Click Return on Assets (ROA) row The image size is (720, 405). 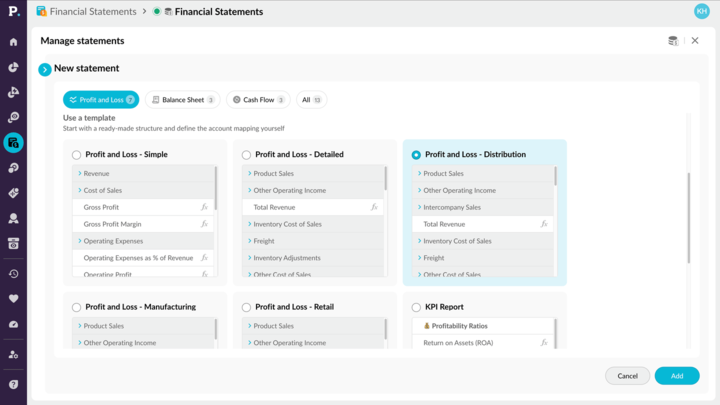pyautogui.click(x=483, y=343)
